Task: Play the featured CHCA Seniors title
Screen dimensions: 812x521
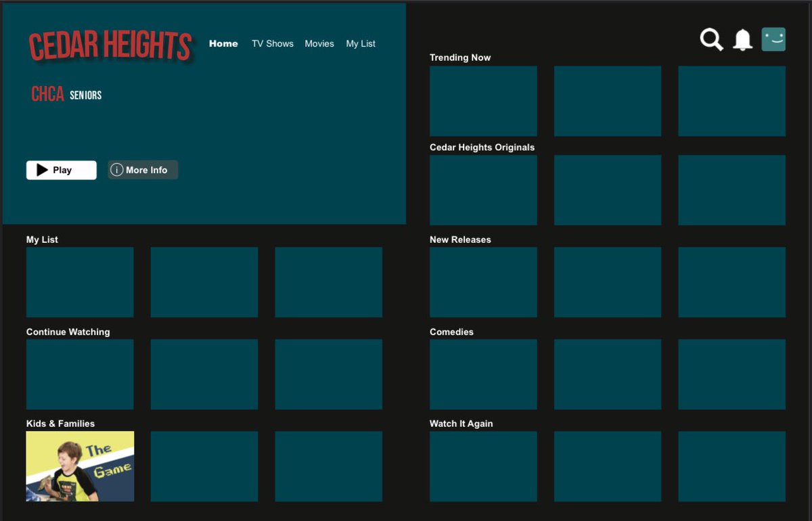Action: [62, 170]
